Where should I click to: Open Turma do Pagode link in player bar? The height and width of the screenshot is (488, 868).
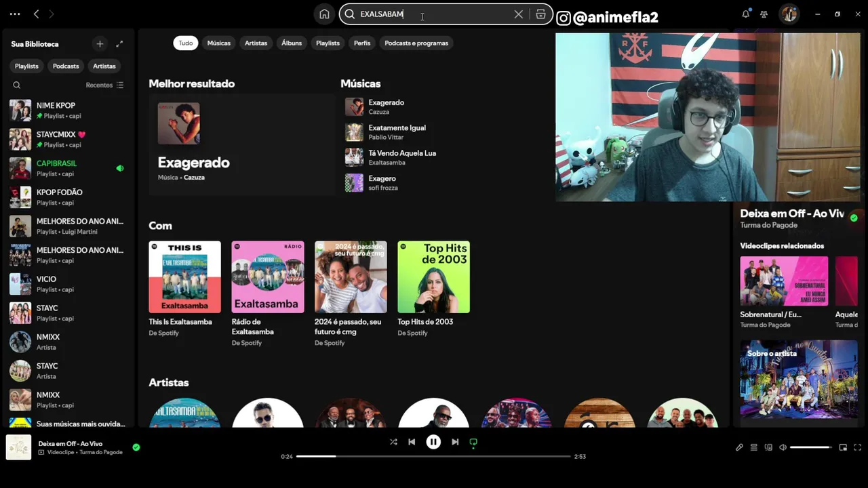point(101,452)
